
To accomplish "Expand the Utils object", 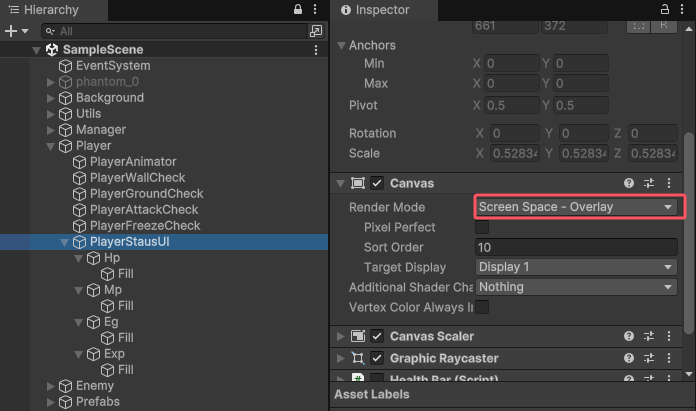I will (x=50, y=114).
